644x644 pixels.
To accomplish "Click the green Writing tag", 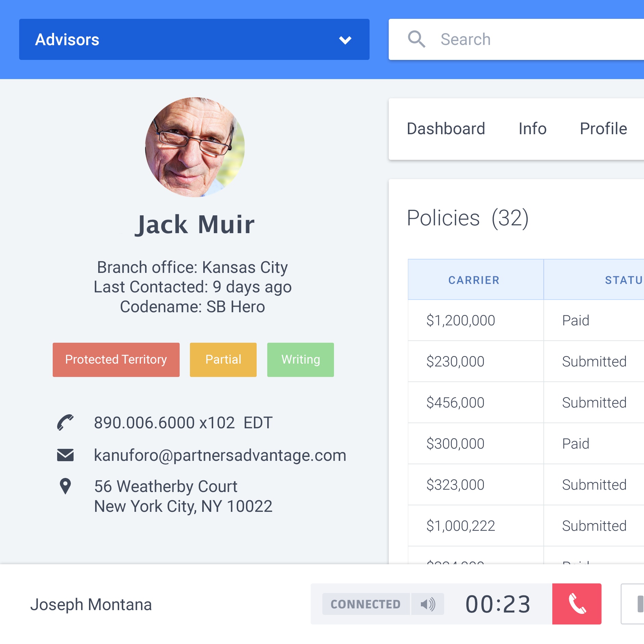I will pos(300,359).
